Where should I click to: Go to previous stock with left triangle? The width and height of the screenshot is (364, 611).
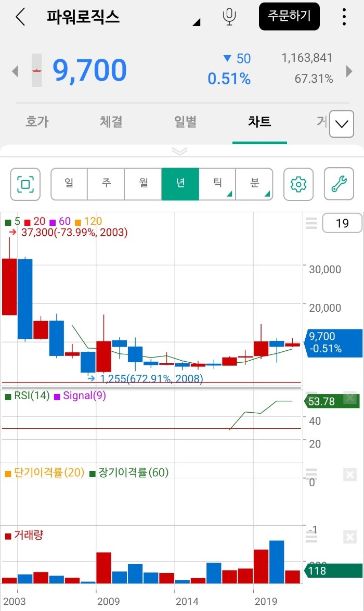pyautogui.click(x=15, y=71)
